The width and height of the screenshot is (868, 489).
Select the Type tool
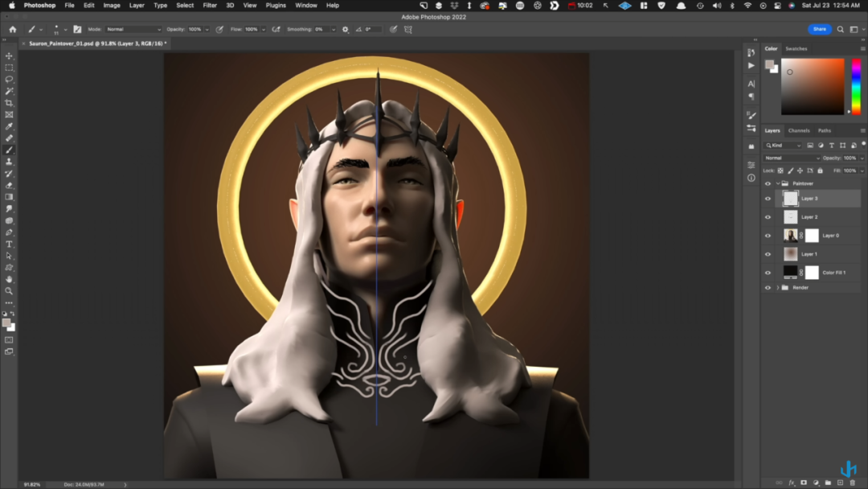pyautogui.click(x=9, y=244)
